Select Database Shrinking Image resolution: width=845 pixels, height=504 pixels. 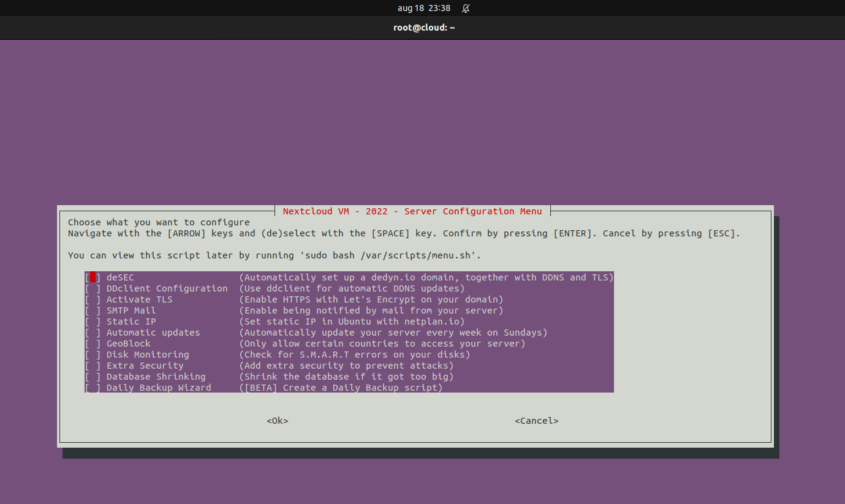[91, 376]
